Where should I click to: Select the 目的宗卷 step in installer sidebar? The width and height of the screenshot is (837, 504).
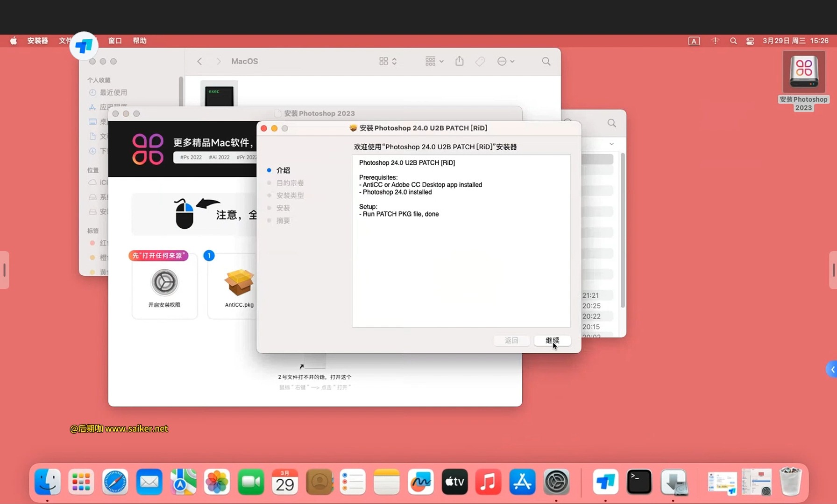[x=290, y=183]
